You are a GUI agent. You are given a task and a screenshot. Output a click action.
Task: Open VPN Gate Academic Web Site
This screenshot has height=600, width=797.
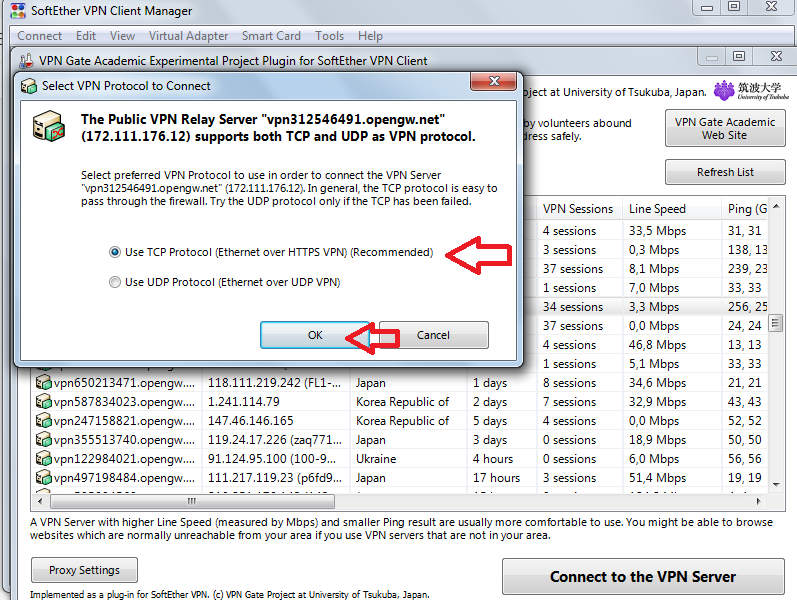pyautogui.click(x=725, y=129)
